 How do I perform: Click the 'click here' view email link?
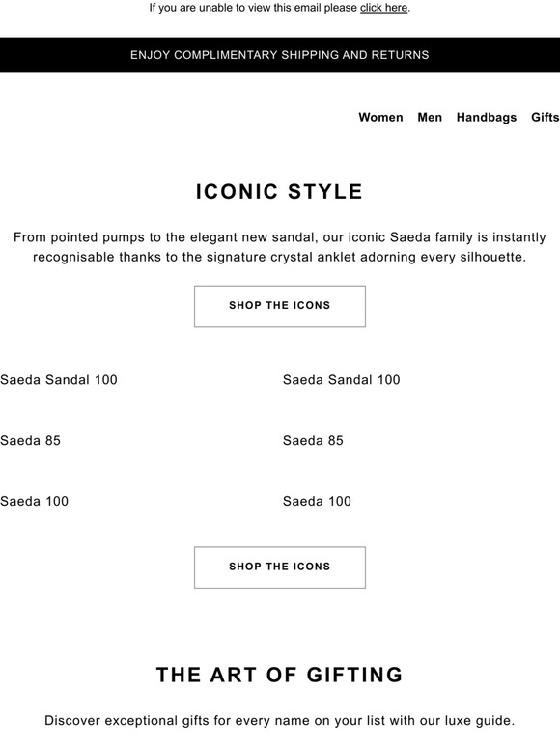(383, 8)
